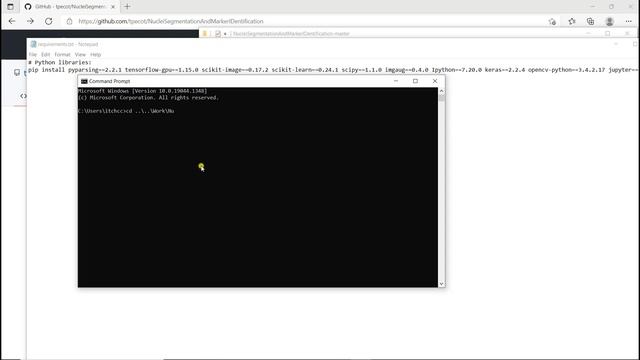Click 'opencv-python' text in Notepad
640x360 pixels.
click(550, 70)
